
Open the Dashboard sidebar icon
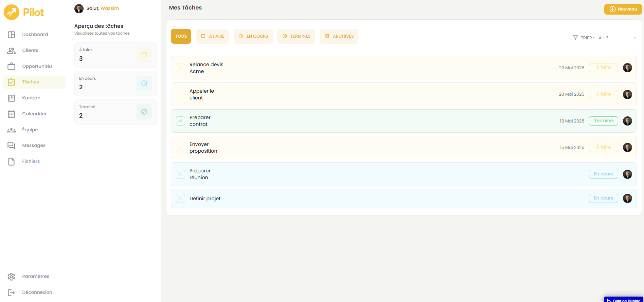[12, 35]
